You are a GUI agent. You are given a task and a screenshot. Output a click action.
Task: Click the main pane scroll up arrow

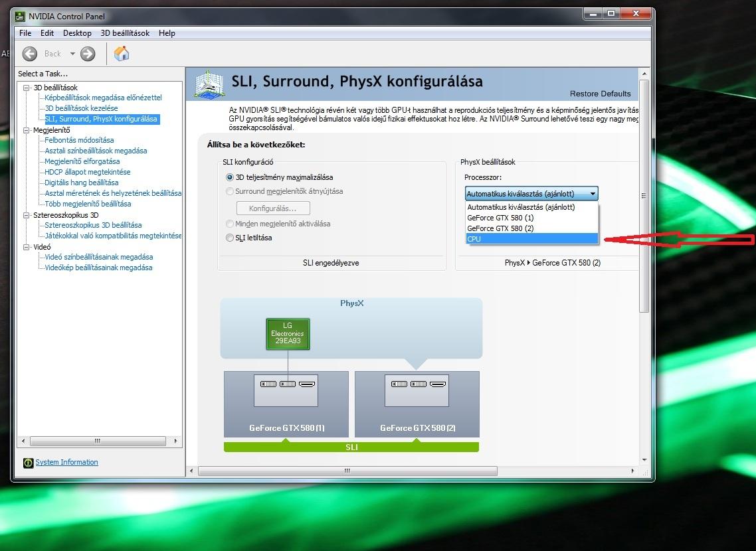[x=644, y=74]
